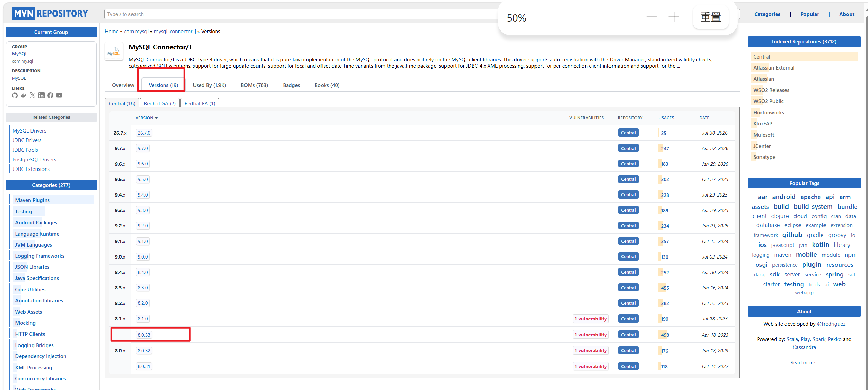Click the MVN Repository logo
The width and height of the screenshot is (868, 390).
point(50,14)
